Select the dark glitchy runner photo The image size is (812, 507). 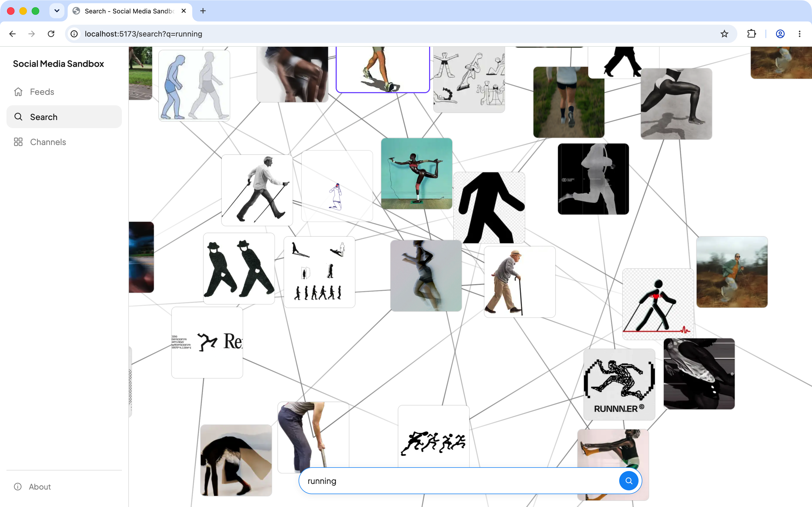click(699, 374)
